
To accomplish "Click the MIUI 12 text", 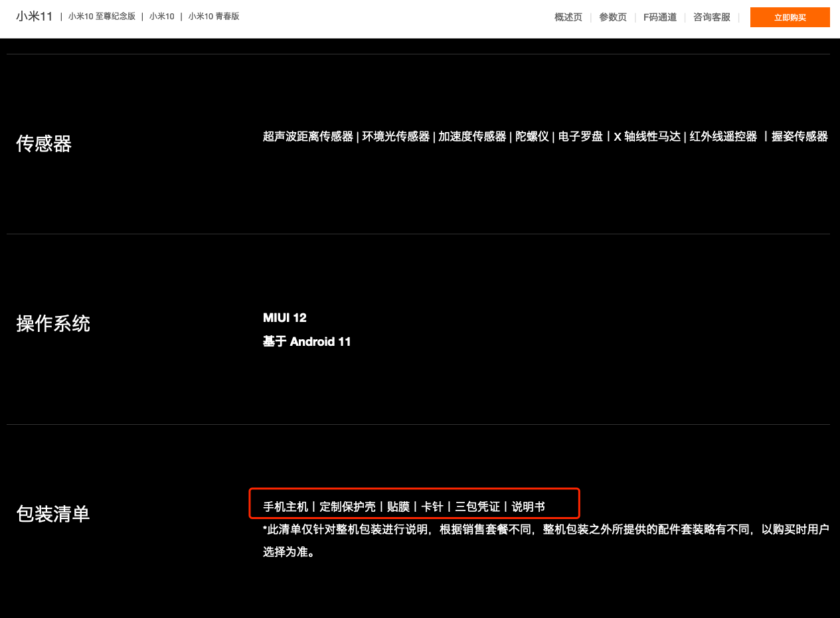I will coord(285,317).
